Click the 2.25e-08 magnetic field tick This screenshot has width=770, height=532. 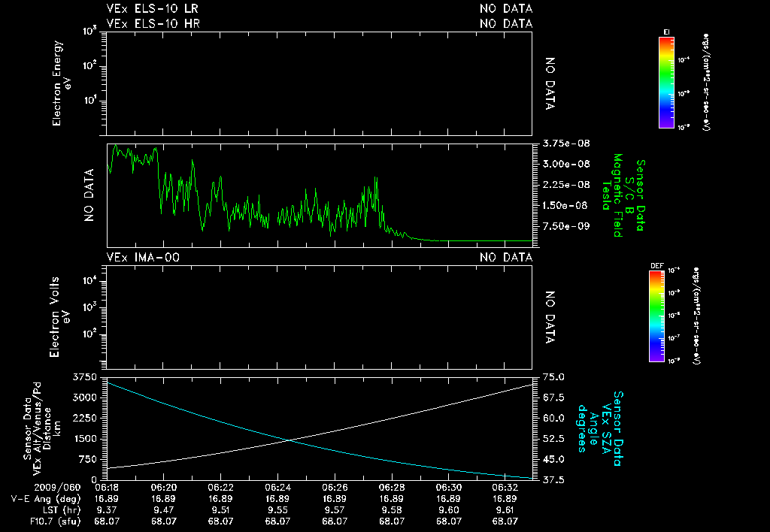566,185
